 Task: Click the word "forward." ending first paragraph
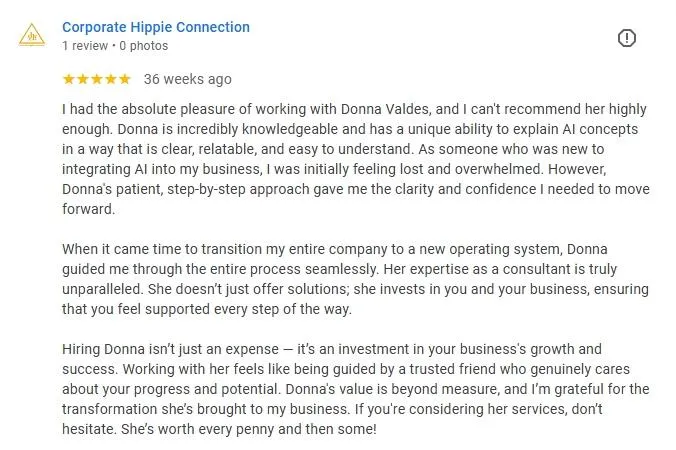(88, 209)
